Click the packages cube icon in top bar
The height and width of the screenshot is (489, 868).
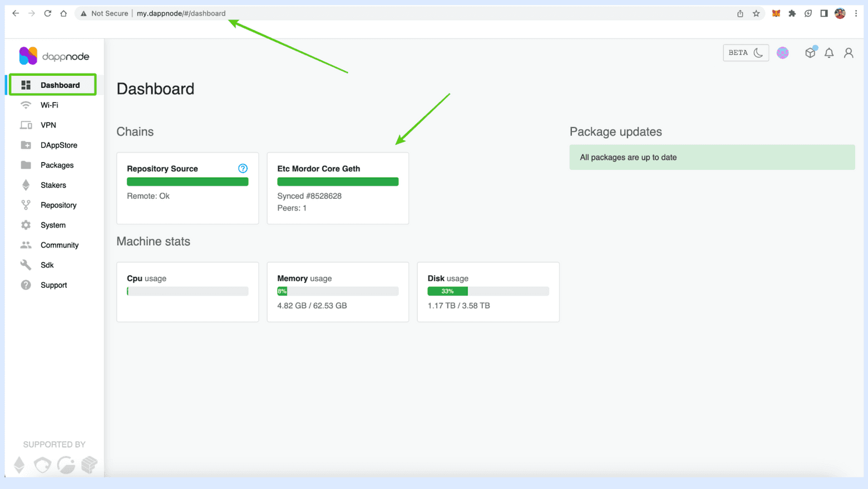click(x=810, y=53)
